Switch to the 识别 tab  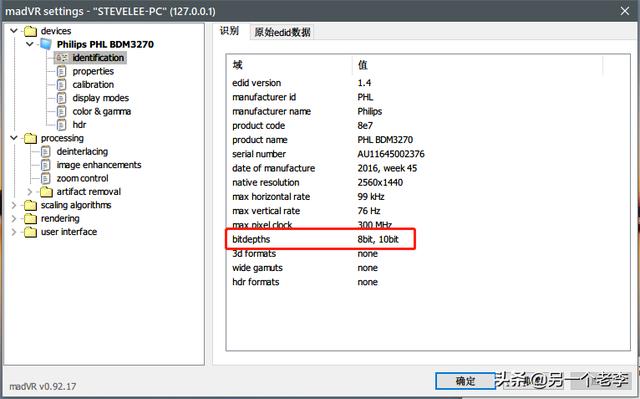[x=230, y=31]
